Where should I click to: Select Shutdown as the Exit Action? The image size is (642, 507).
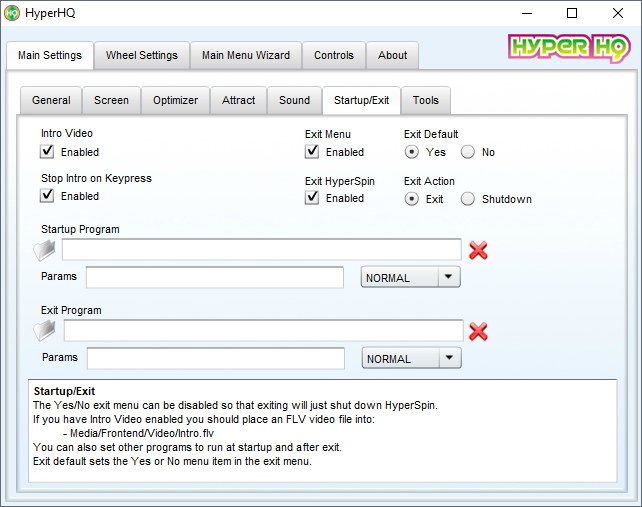468,199
